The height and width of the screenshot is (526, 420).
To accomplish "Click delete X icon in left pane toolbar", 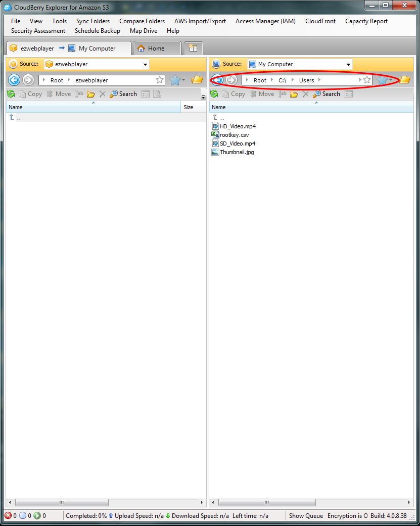I will pos(102,94).
